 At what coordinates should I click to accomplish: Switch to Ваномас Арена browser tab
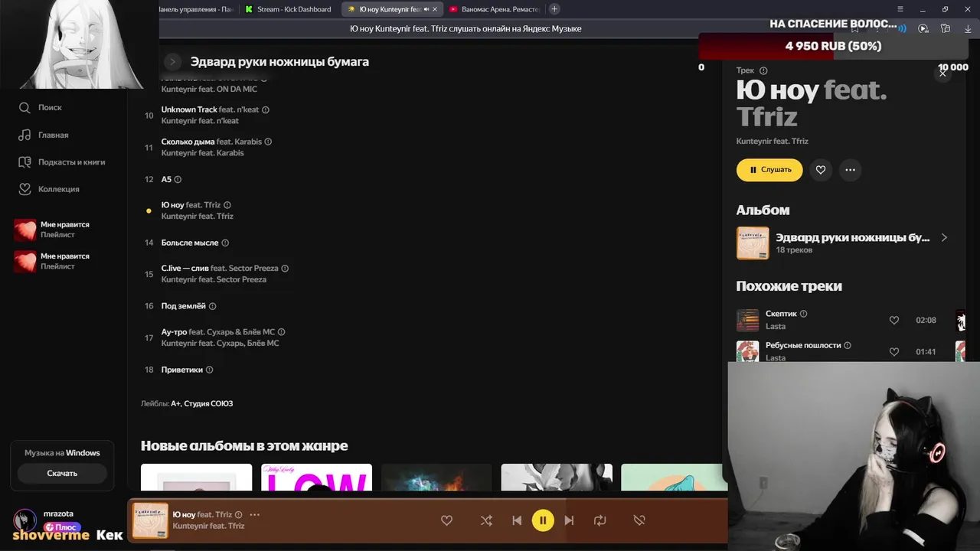point(495,9)
